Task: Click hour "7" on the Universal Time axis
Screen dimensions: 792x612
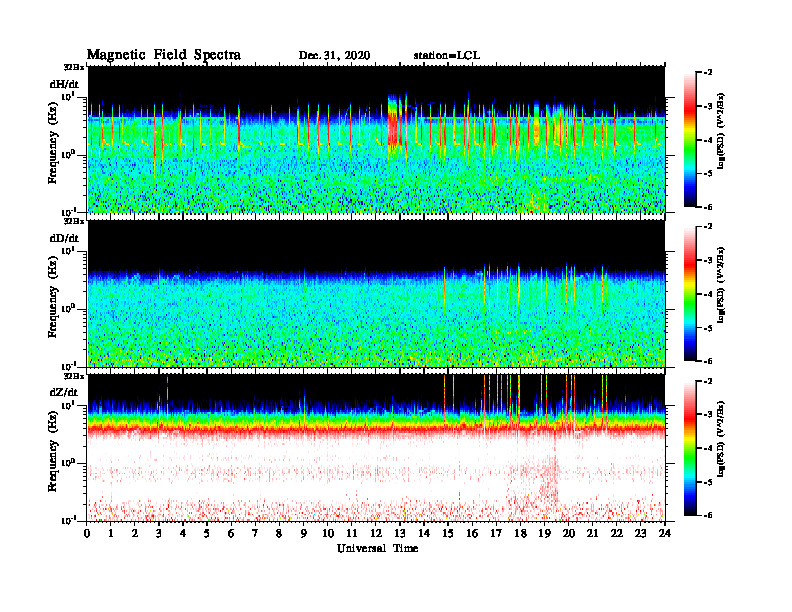Action: 255,533
